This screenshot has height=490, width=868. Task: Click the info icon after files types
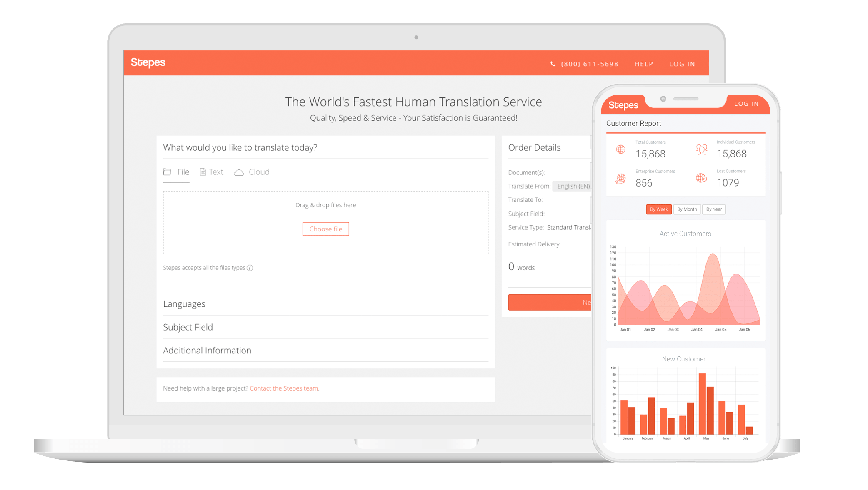pos(250,268)
